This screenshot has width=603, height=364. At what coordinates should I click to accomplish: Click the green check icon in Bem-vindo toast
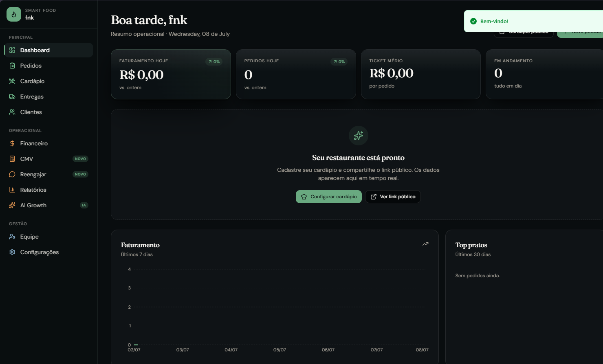(473, 21)
